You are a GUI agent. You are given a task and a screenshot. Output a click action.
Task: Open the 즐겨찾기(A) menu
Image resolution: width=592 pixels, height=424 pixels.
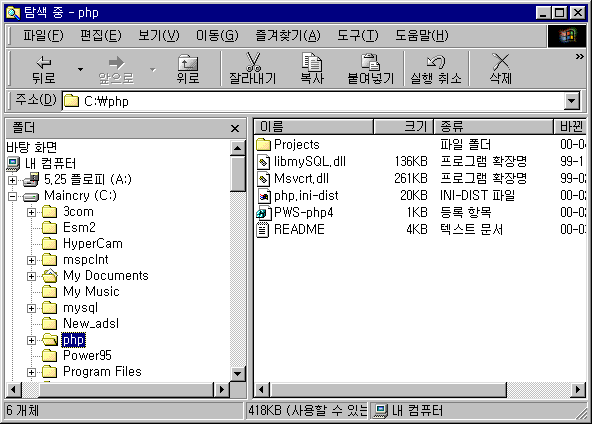[288, 36]
